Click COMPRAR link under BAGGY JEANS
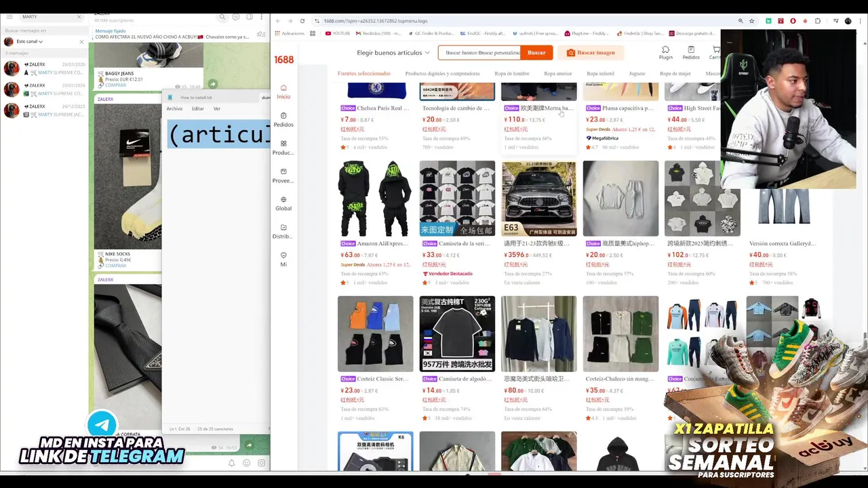The height and width of the screenshot is (488, 868). [x=115, y=85]
